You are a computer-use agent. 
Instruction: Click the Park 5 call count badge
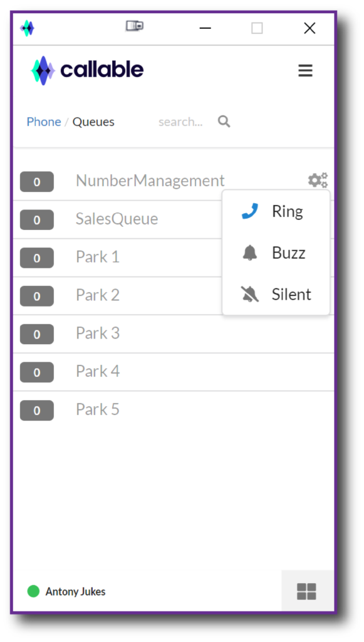37,410
